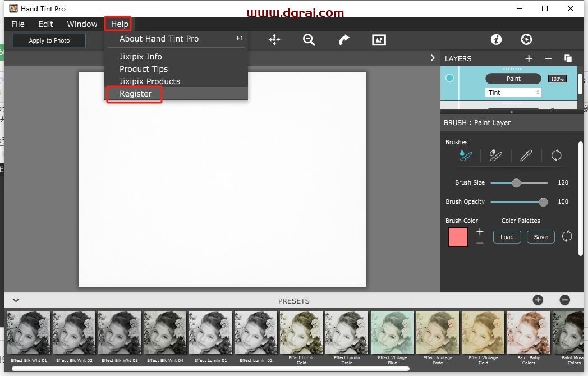
Task: Select the Effect Blk Wht 03 preset
Action: pos(120,337)
